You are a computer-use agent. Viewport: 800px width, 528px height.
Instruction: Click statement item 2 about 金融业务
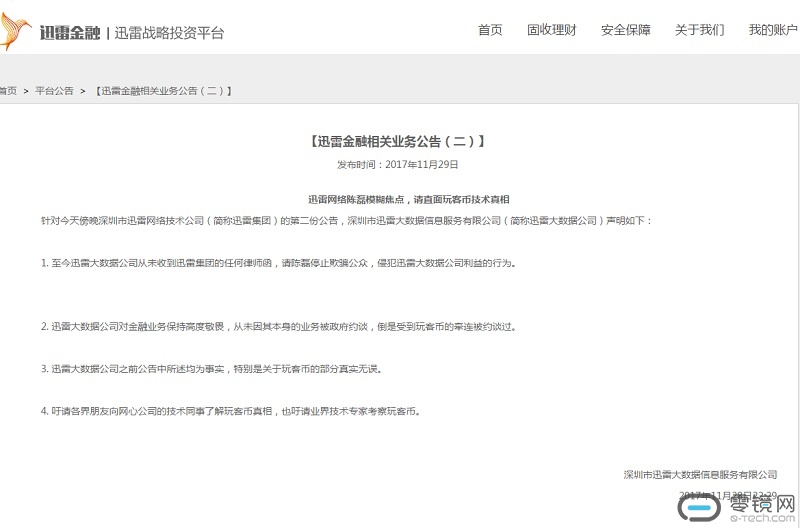click(x=278, y=326)
